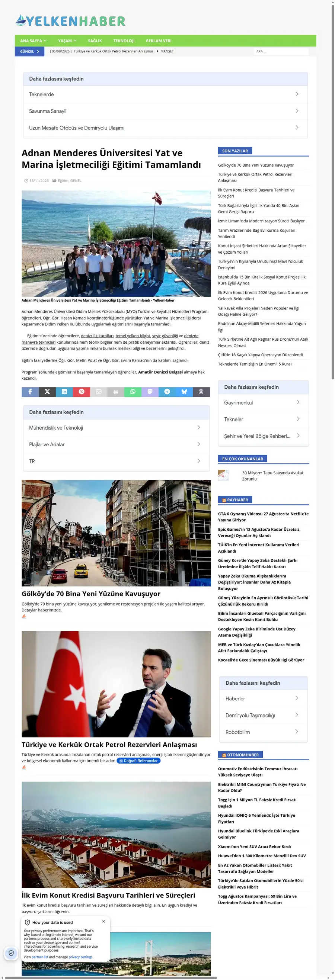Viewport: 335px width, 980px height.
Task: Expand the Demiryolu Taşımacılığı row
Action: pos(264,715)
